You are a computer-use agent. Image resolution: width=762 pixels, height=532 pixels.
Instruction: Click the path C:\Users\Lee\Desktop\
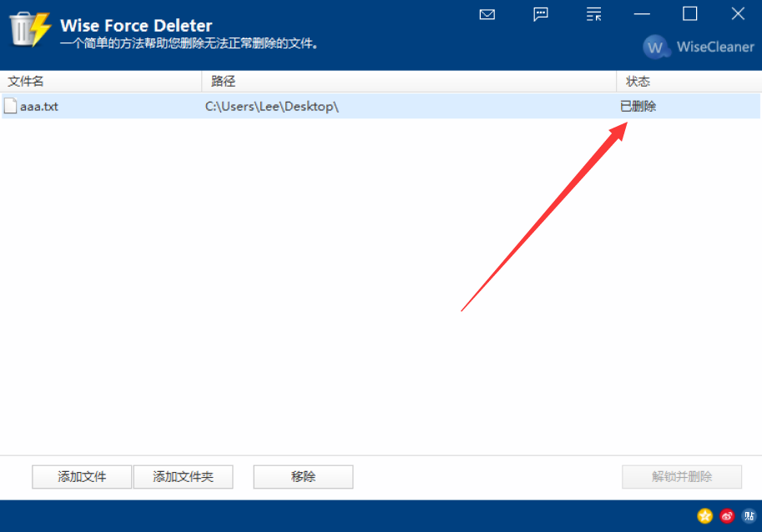271,106
